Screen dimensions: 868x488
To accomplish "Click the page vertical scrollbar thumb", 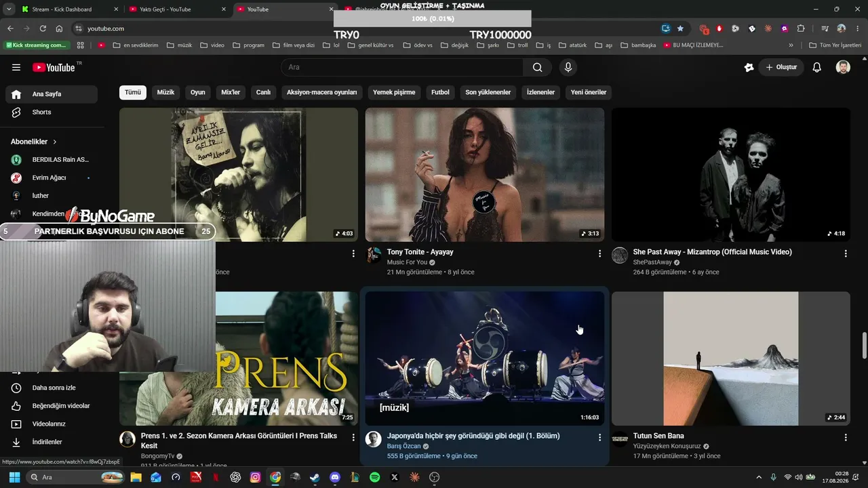I will 865,346.
